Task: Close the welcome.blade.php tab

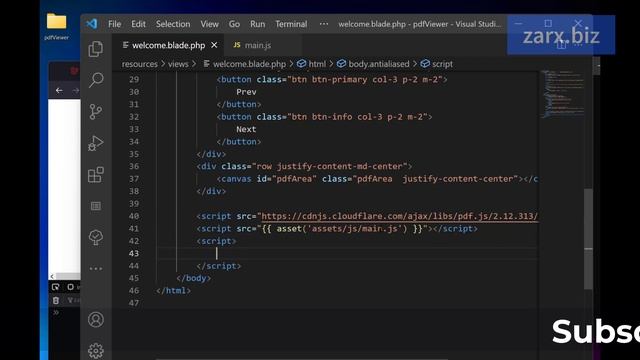Action: tap(214, 45)
